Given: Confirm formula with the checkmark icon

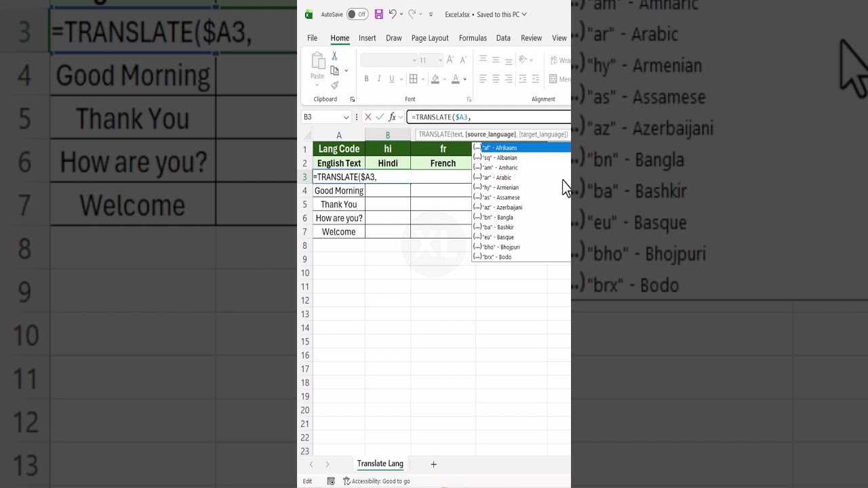Looking at the screenshot, I should coord(380,117).
